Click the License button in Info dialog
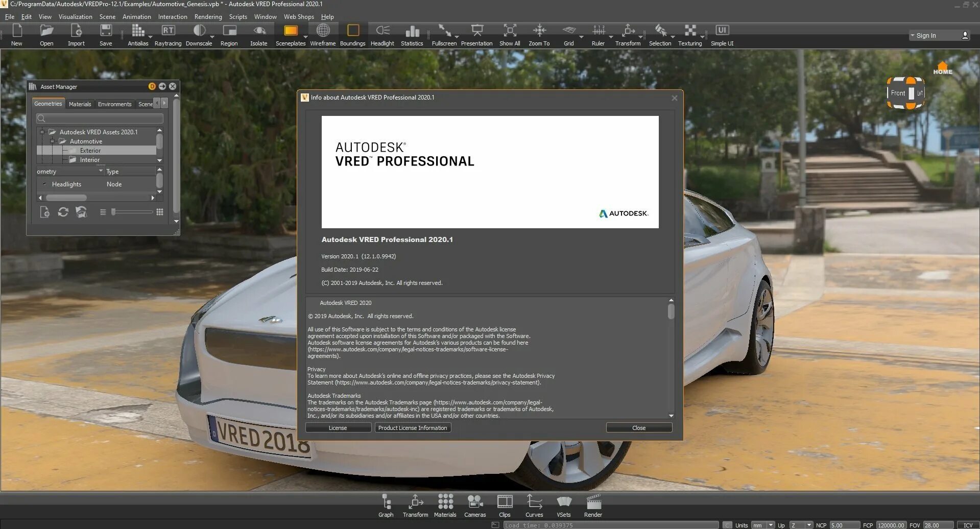 tap(338, 428)
